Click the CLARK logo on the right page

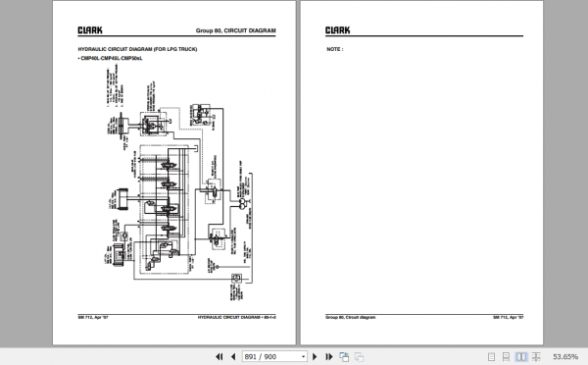[x=337, y=30]
